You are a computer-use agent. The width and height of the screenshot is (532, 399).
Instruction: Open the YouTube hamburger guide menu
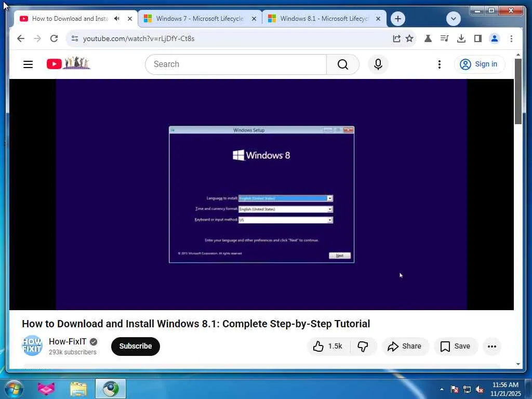(x=28, y=64)
